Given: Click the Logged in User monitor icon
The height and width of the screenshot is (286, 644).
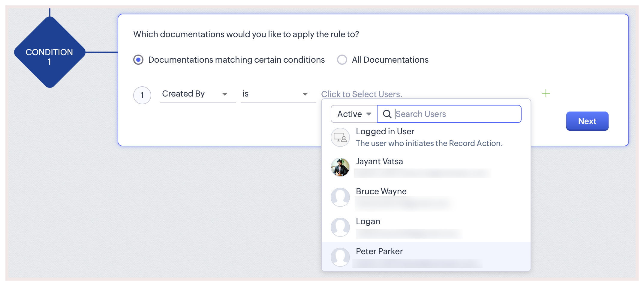Looking at the screenshot, I should coord(340,137).
